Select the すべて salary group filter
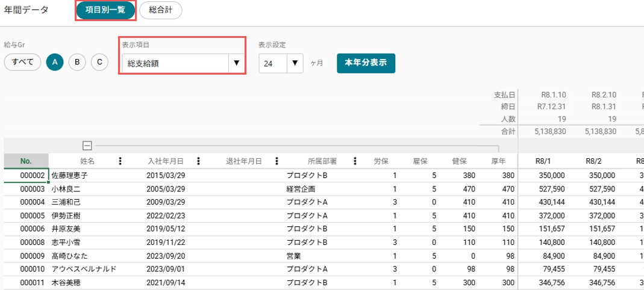This screenshot has width=644, height=290. pos(22,63)
